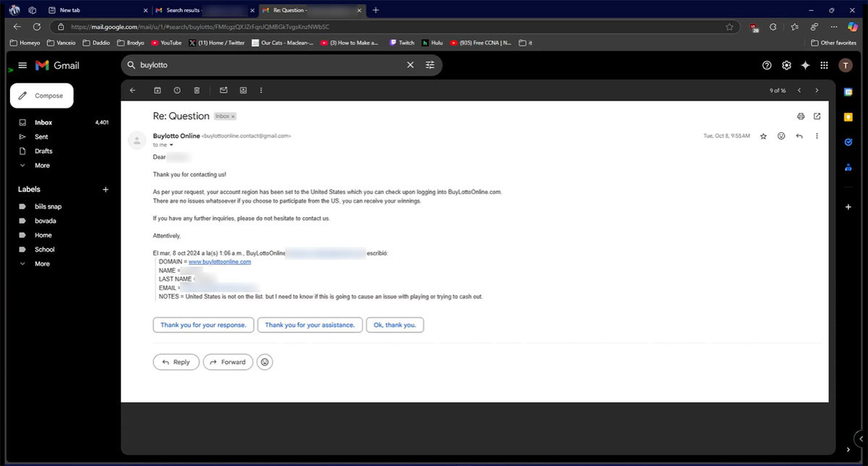This screenshot has width=868, height=466.
Task: Open the Hulu bookmark
Action: point(433,43)
